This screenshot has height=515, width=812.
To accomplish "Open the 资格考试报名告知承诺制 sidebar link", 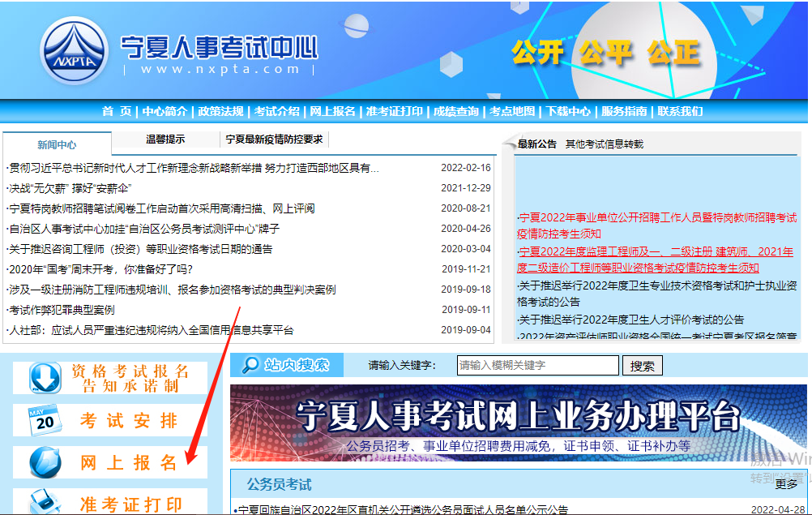I will pyautogui.click(x=110, y=378).
